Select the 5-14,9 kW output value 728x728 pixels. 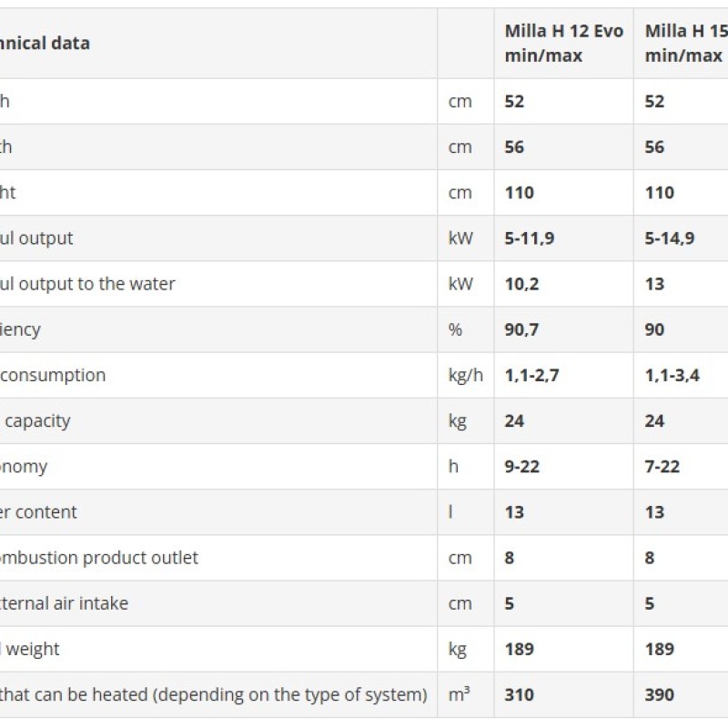(669, 238)
